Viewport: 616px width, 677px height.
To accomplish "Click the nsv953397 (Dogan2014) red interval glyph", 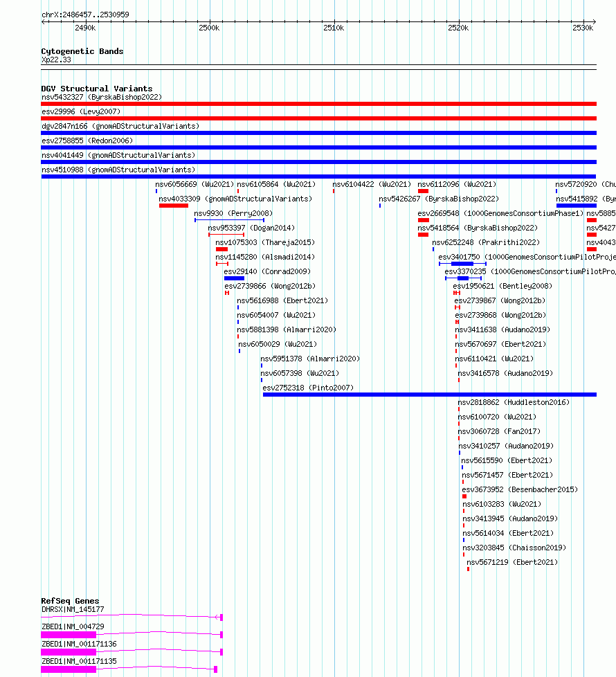I will point(226,235).
